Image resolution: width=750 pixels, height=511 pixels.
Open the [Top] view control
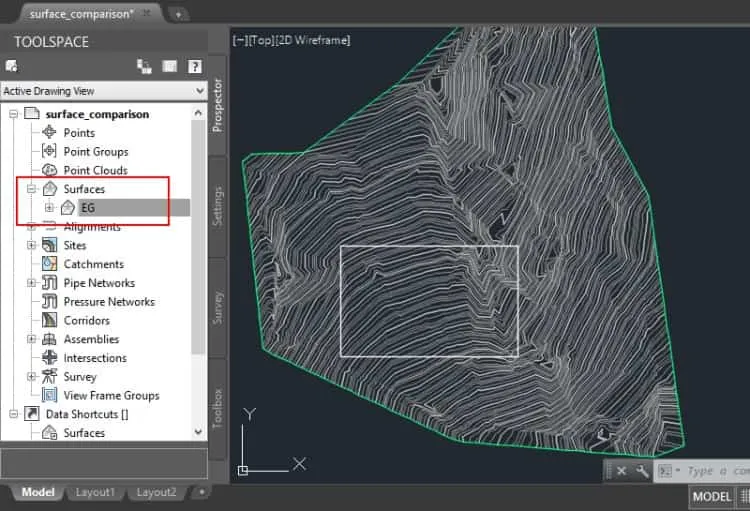(x=260, y=40)
